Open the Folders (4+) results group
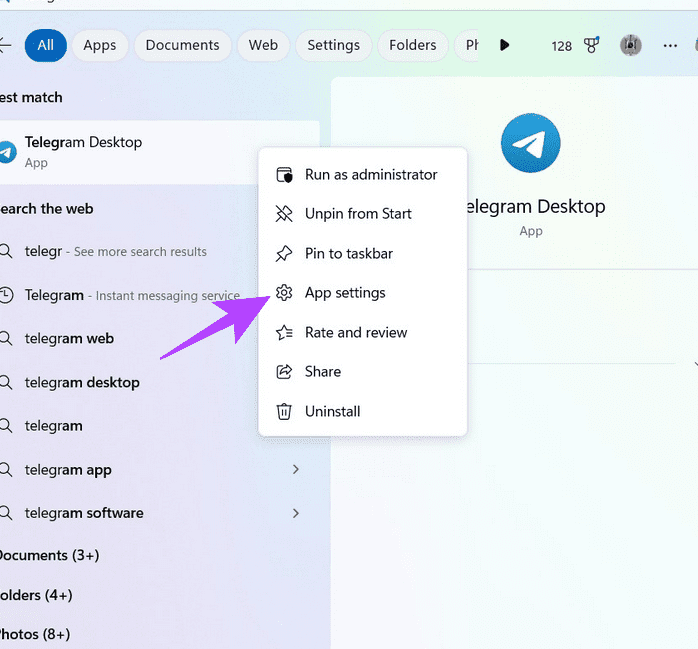Screen dimensions: 698x649 (36, 595)
